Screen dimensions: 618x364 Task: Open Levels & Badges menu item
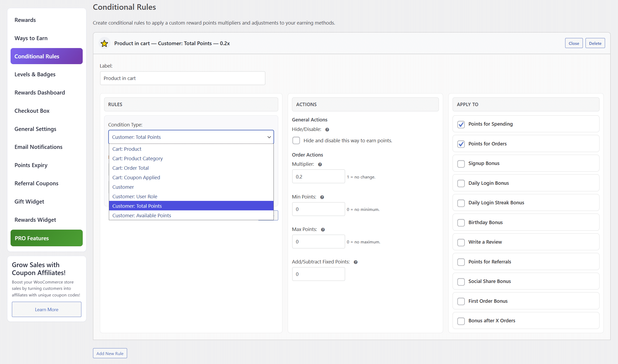pyautogui.click(x=35, y=74)
